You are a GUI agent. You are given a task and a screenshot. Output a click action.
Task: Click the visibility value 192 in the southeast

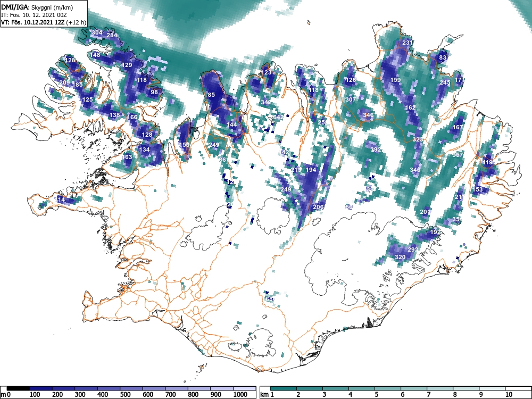(435, 232)
